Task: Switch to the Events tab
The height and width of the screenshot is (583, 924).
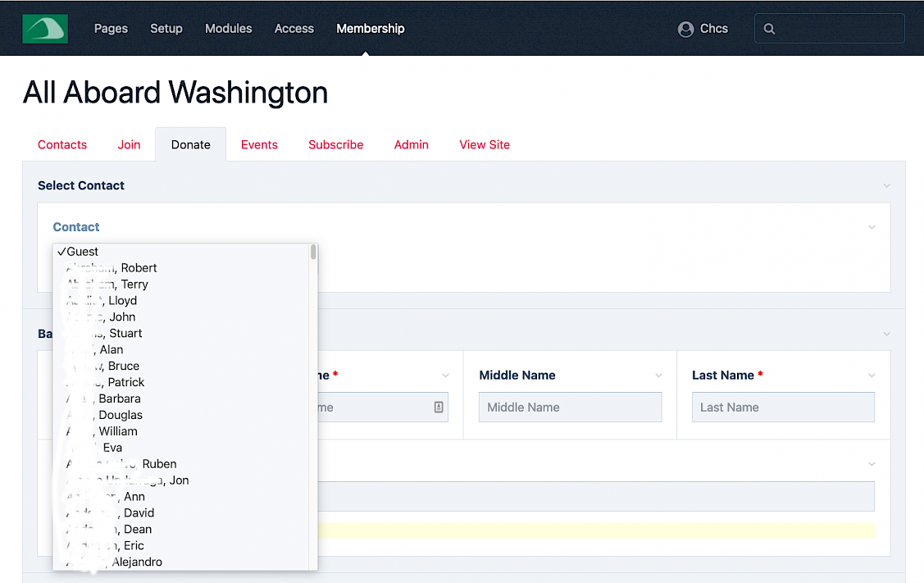Action: tap(259, 144)
